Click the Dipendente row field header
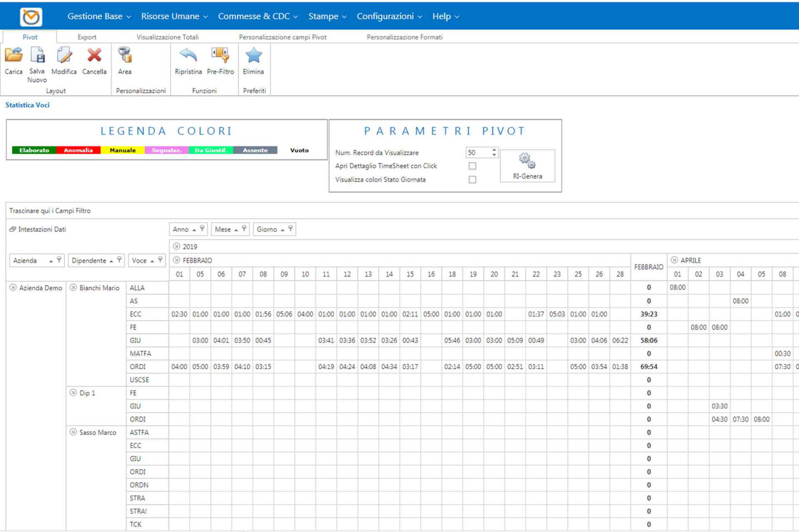Screen dimensions: 799x532 click(x=96, y=260)
